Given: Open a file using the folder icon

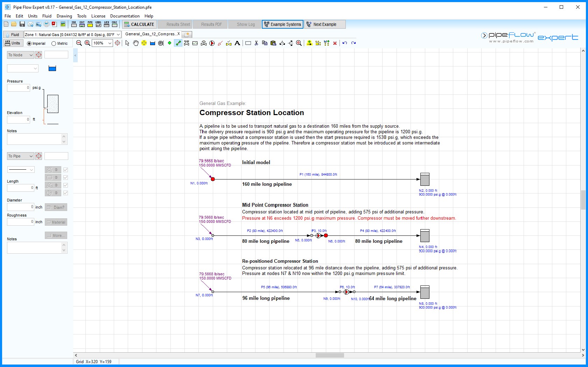Looking at the screenshot, I should tap(14, 24).
